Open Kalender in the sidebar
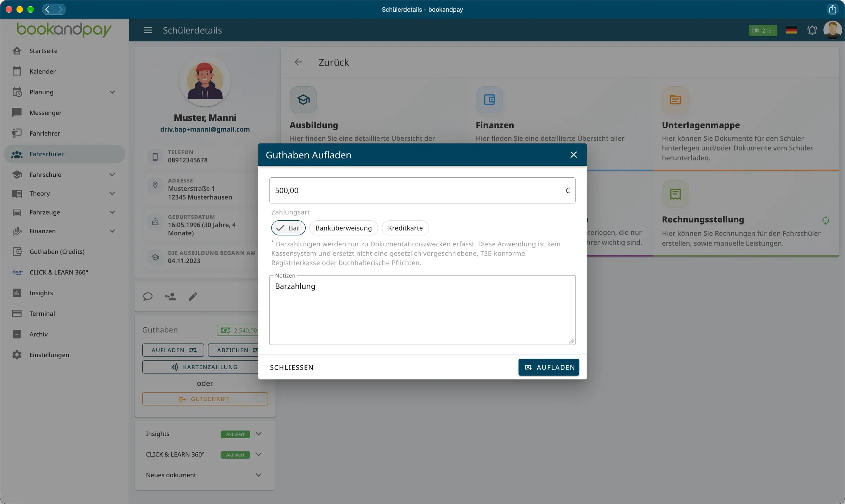Screen dimensions: 845x504 pyautogui.click(x=64, y=71)
